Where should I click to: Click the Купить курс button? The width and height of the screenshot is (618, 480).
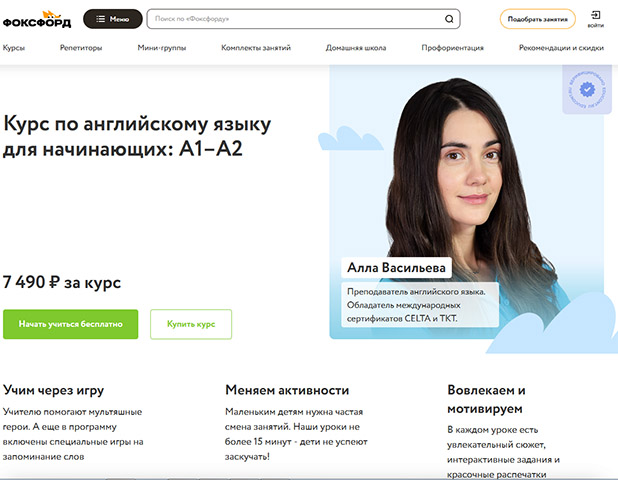click(190, 324)
